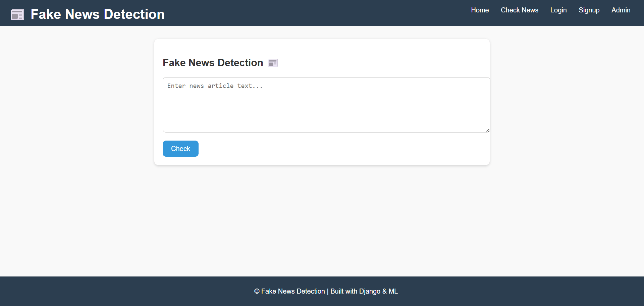
Task: Open the Home page from the navbar
Action: (480, 10)
